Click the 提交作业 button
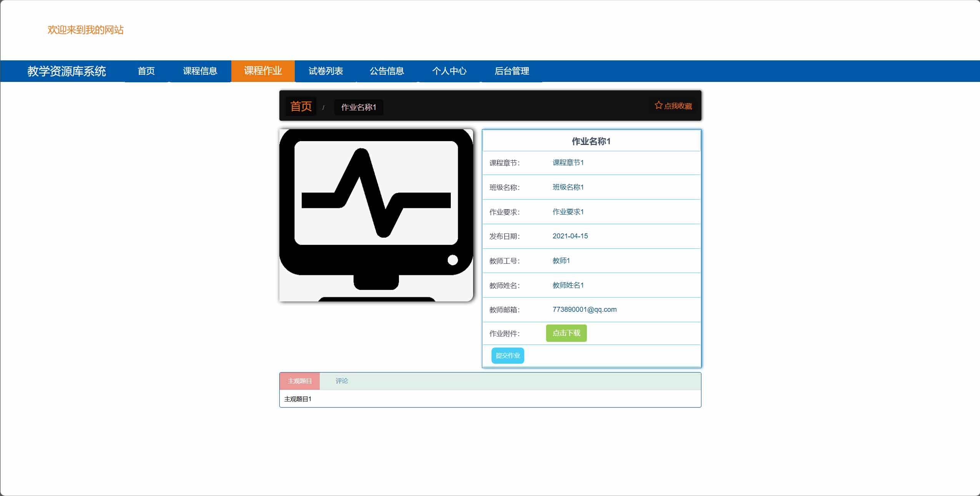Screen dimensions: 980x496 [x=508, y=355]
